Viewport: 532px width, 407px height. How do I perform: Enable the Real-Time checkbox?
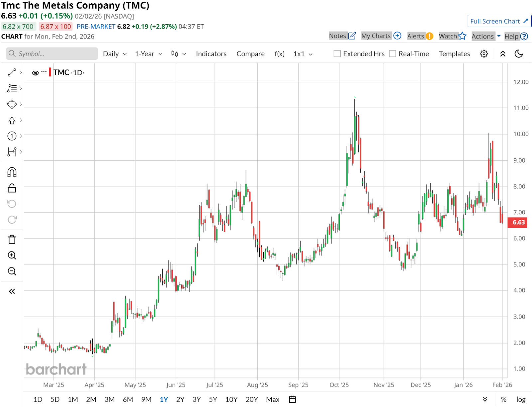coord(393,54)
